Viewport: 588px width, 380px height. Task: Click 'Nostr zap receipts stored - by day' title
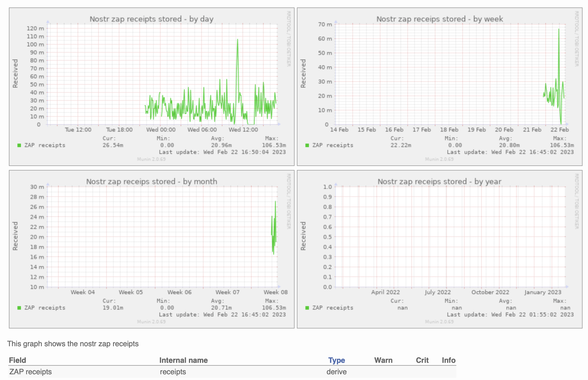click(151, 19)
